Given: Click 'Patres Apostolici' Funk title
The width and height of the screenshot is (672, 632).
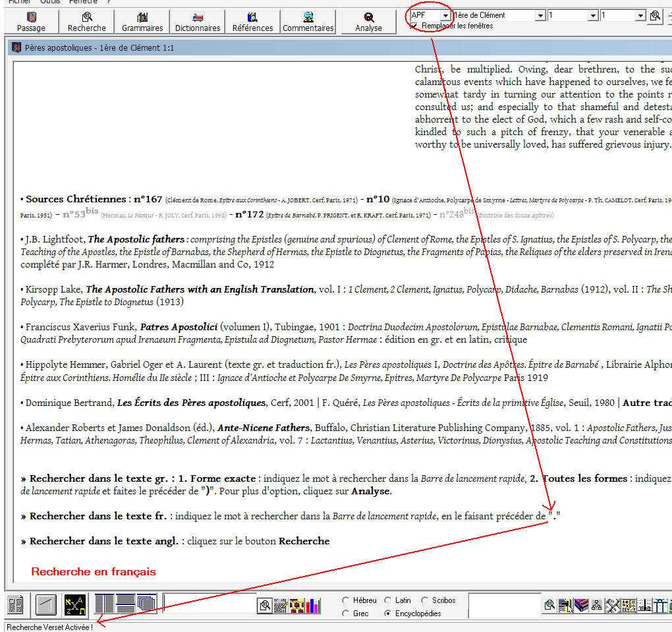Looking at the screenshot, I should [179, 327].
